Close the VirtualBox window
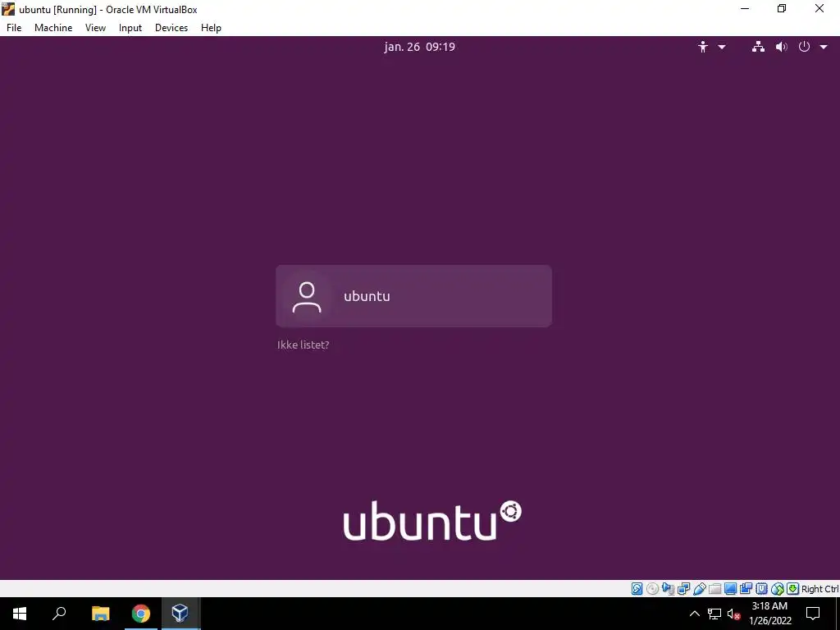 pyautogui.click(x=819, y=9)
